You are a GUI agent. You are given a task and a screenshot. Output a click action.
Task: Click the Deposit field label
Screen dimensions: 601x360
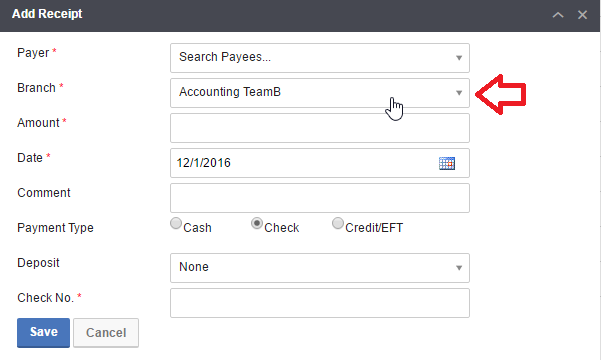click(38, 263)
